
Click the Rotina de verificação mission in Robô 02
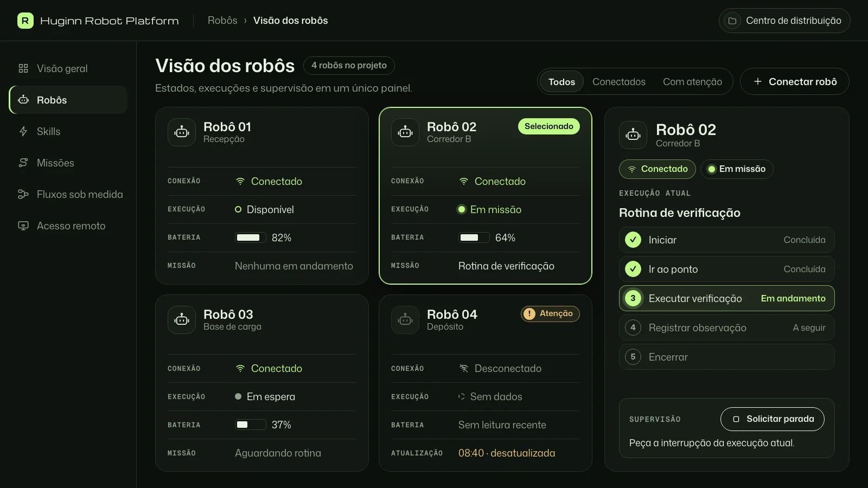(x=506, y=266)
